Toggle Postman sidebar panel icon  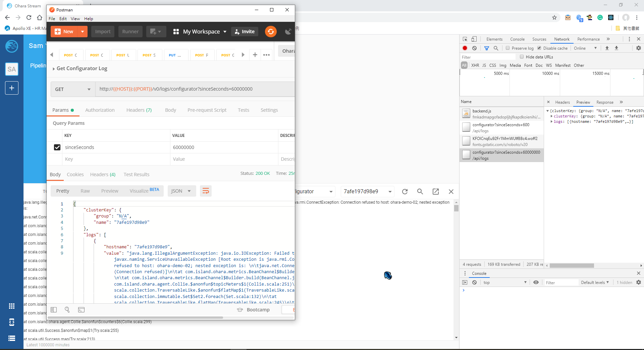(x=54, y=310)
